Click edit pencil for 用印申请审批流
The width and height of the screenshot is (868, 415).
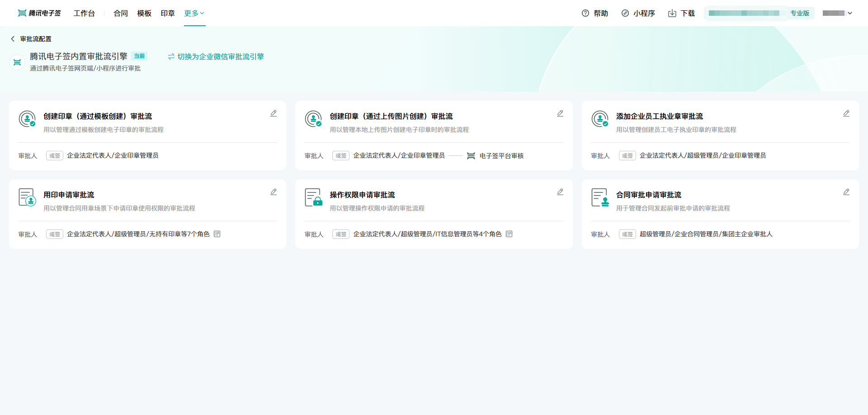tap(274, 192)
